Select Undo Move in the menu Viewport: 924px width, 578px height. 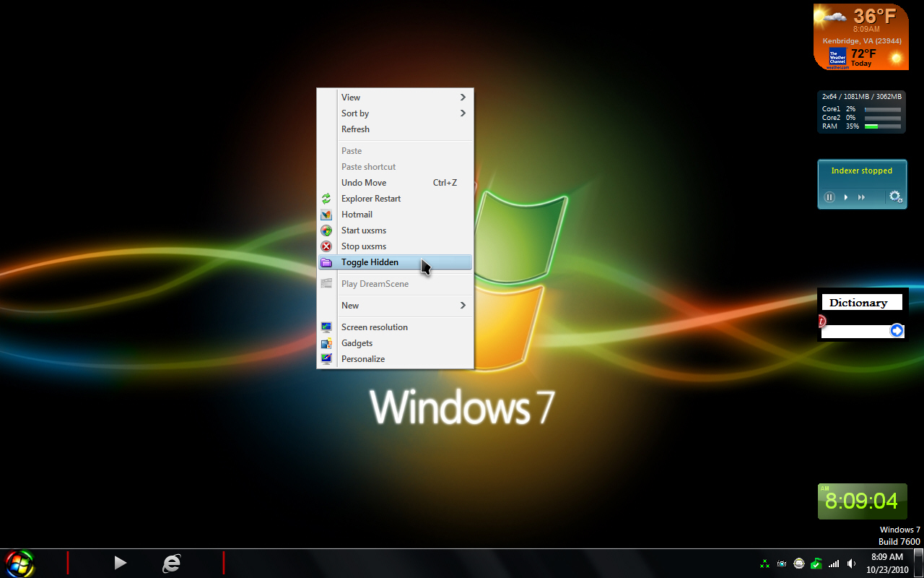[x=396, y=183]
